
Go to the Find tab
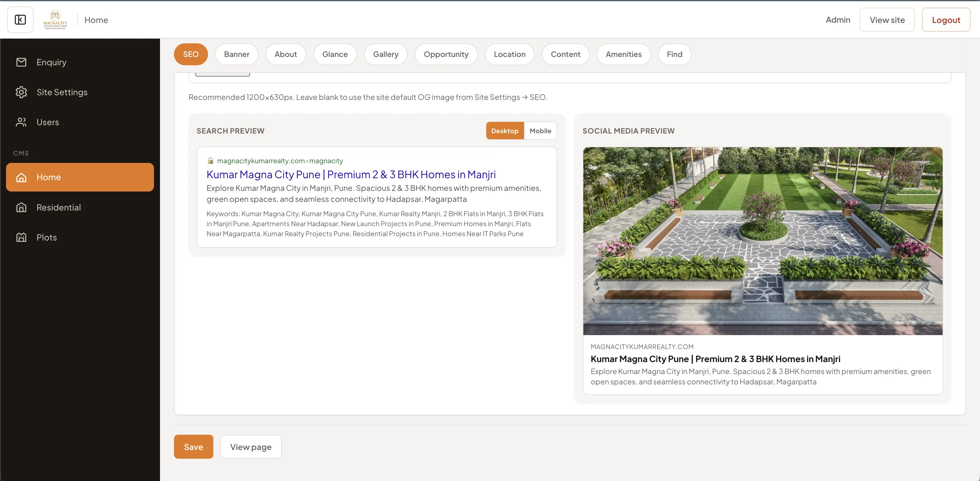675,54
